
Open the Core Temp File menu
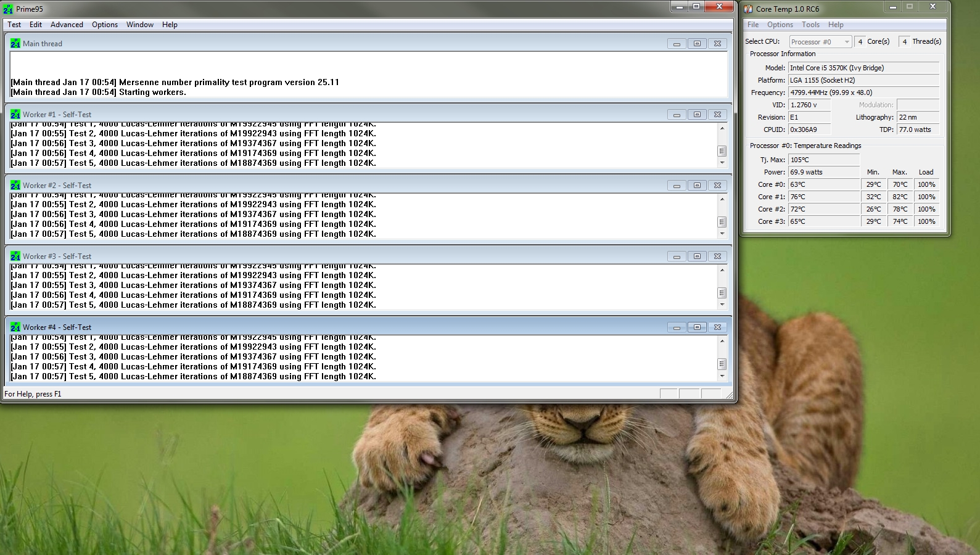click(753, 25)
